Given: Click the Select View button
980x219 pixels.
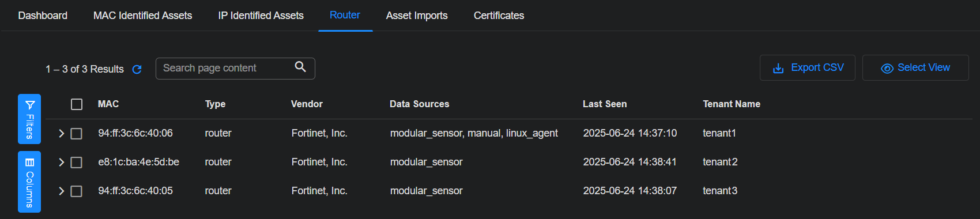Looking at the screenshot, I should [x=915, y=68].
